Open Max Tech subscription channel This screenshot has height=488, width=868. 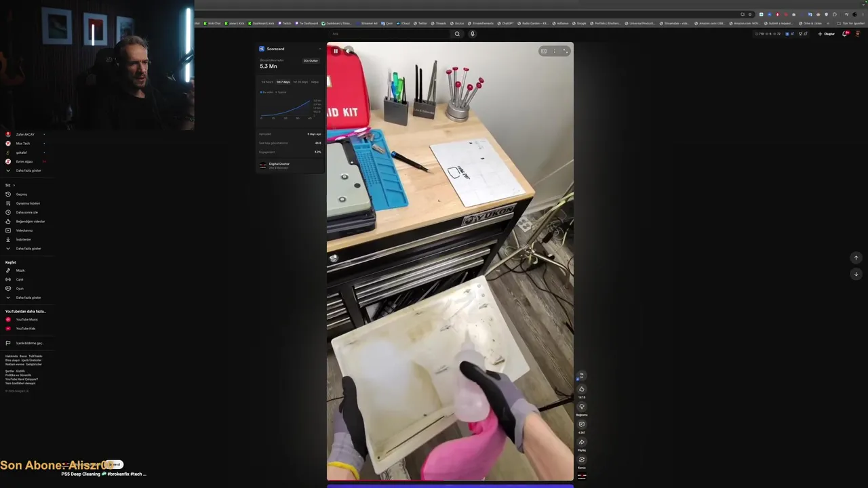23,144
